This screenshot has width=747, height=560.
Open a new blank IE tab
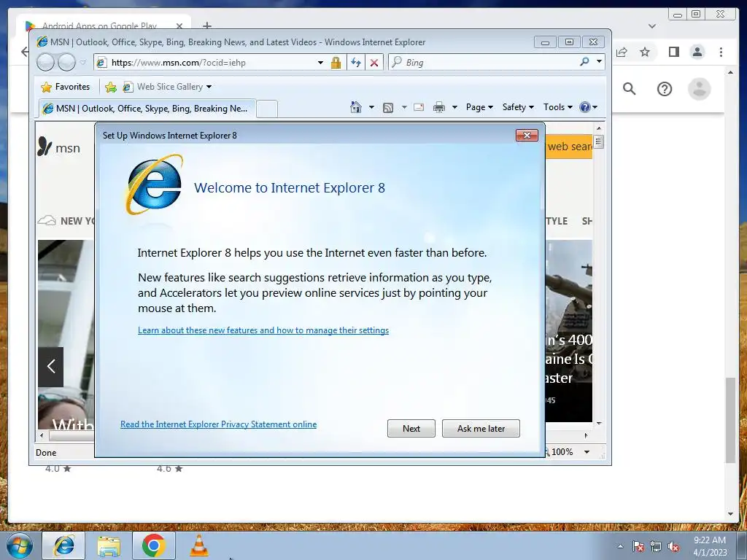tap(267, 109)
